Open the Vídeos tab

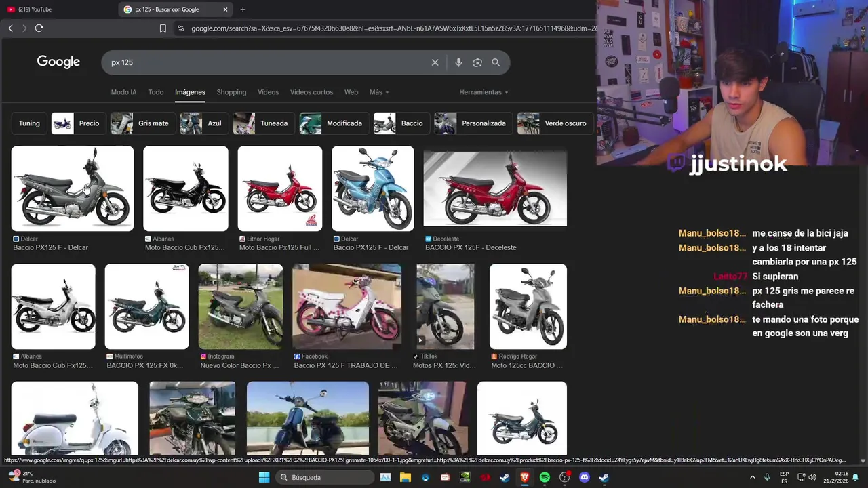tap(268, 92)
